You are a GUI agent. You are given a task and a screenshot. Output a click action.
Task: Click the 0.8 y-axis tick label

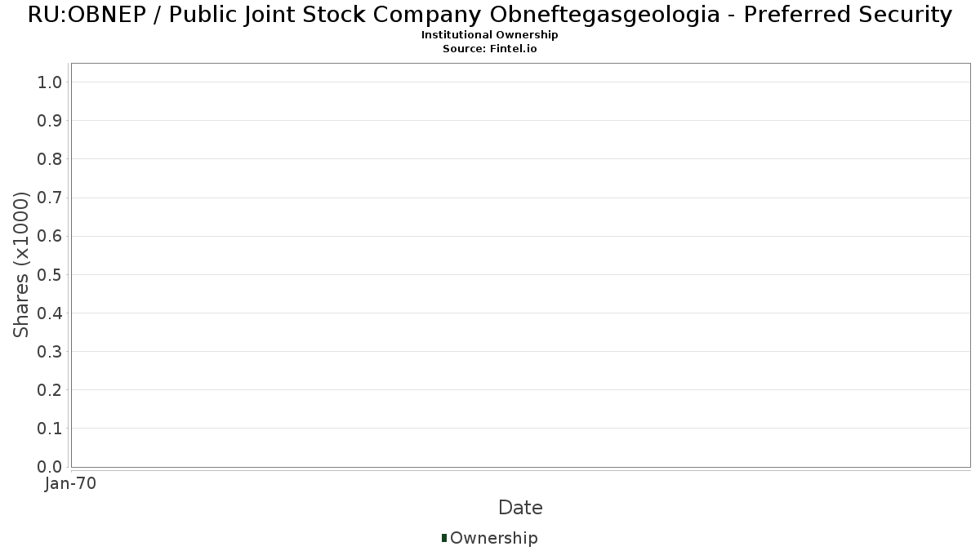point(50,158)
